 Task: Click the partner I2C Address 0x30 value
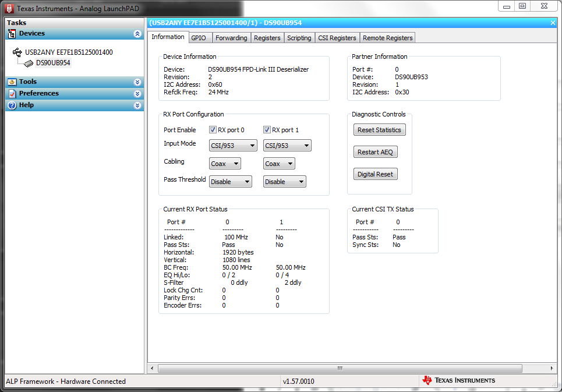(402, 92)
